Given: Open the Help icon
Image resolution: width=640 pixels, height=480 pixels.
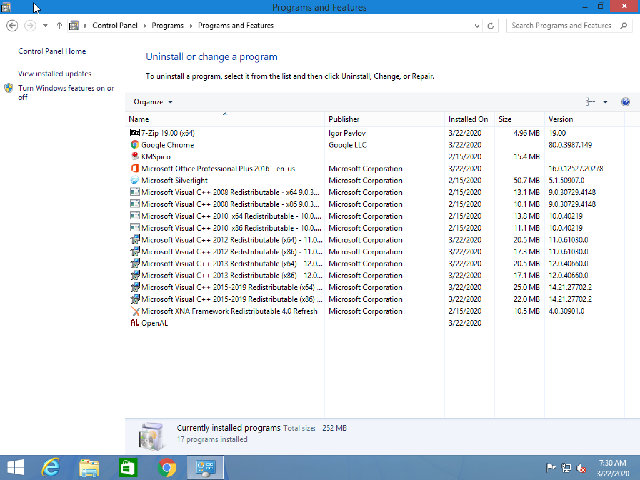Looking at the screenshot, I should tap(625, 102).
